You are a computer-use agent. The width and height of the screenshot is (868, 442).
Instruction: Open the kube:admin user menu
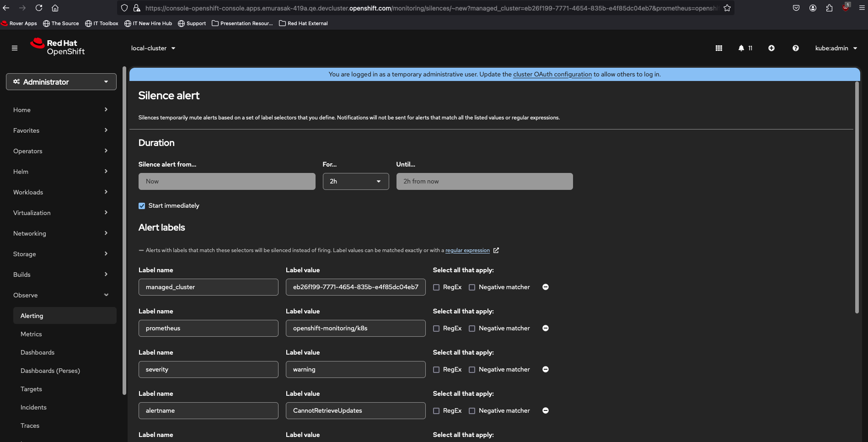[x=836, y=48]
